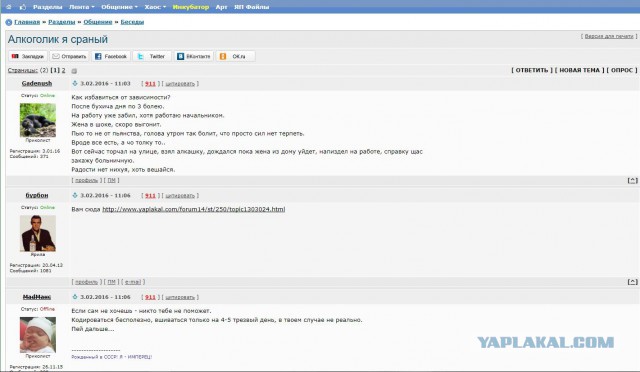Image resolution: width=640 pixels, height=372 pixels.
Task: Share topic on Twitter
Action: coord(152,56)
